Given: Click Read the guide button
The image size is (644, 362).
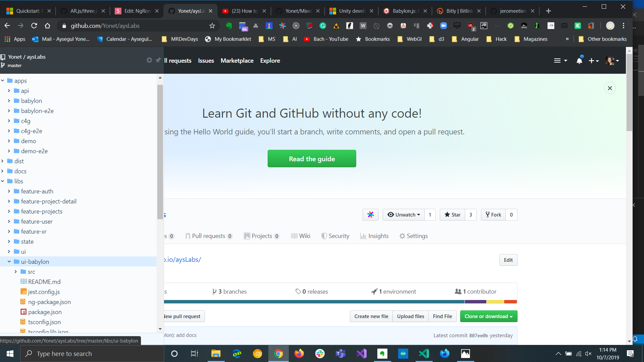Looking at the screenshot, I should pyautogui.click(x=312, y=159).
